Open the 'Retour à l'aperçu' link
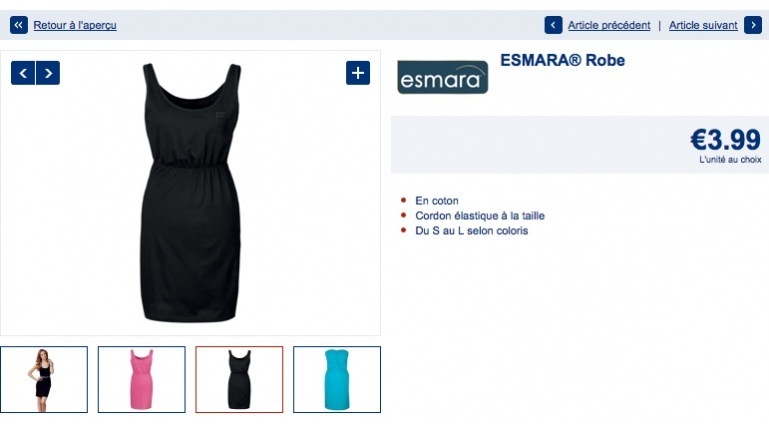 (75, 25)
